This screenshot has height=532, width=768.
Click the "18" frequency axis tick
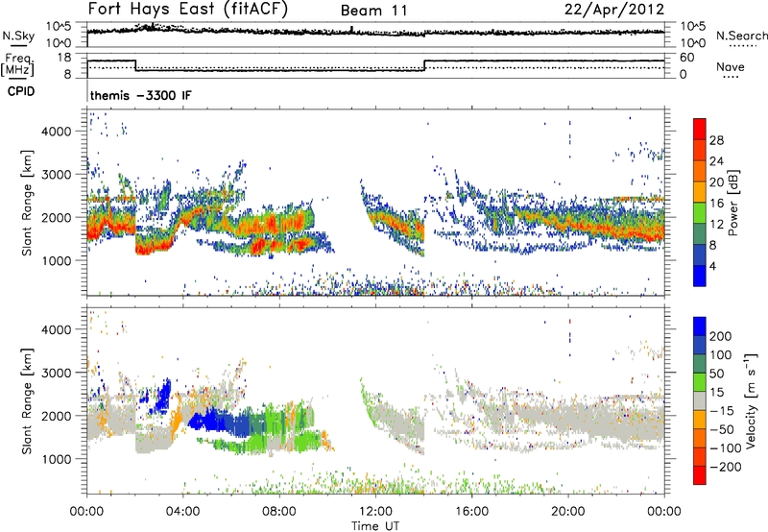point(63,58)
